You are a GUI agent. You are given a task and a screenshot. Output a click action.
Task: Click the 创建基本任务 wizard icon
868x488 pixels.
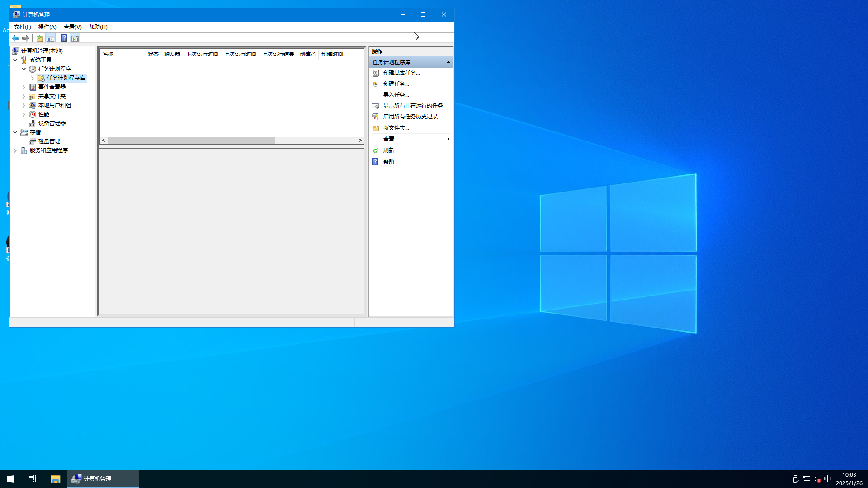375,73
